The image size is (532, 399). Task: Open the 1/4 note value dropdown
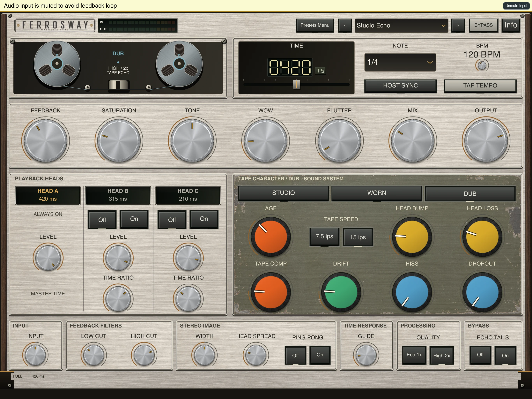pyautogui.click(x=400, y=62)
